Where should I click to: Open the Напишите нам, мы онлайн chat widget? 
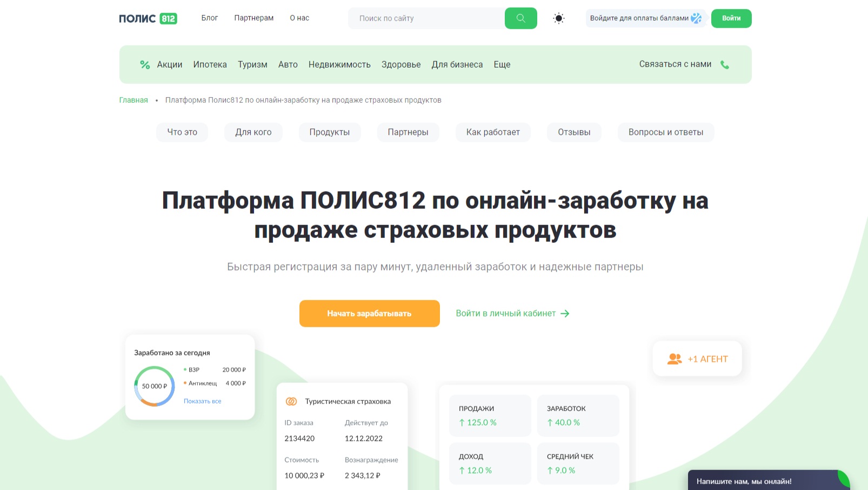[769, 480]
